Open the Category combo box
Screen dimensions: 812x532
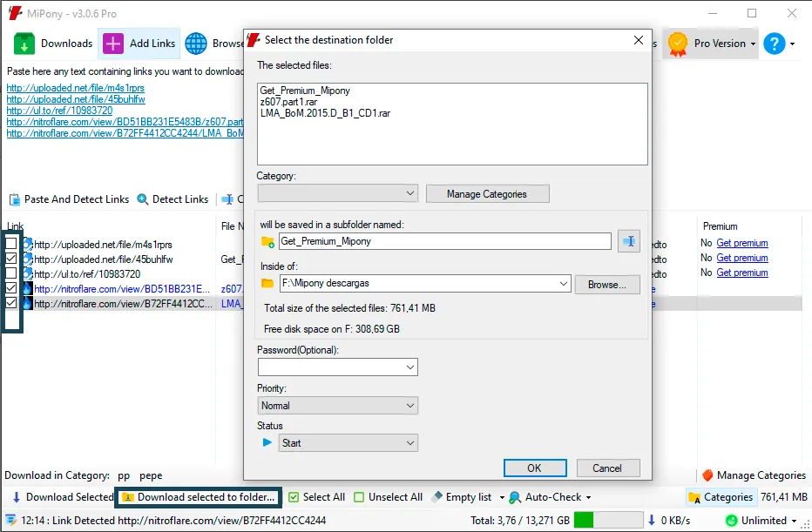[338, 194]
